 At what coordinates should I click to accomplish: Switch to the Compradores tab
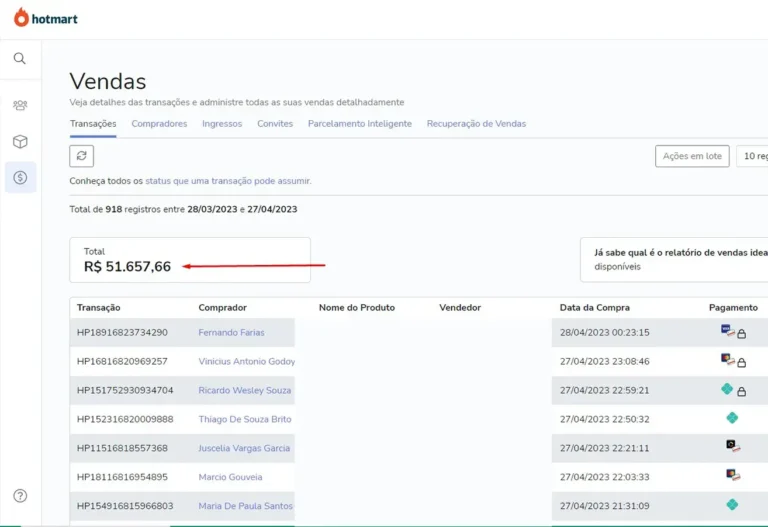159,124
